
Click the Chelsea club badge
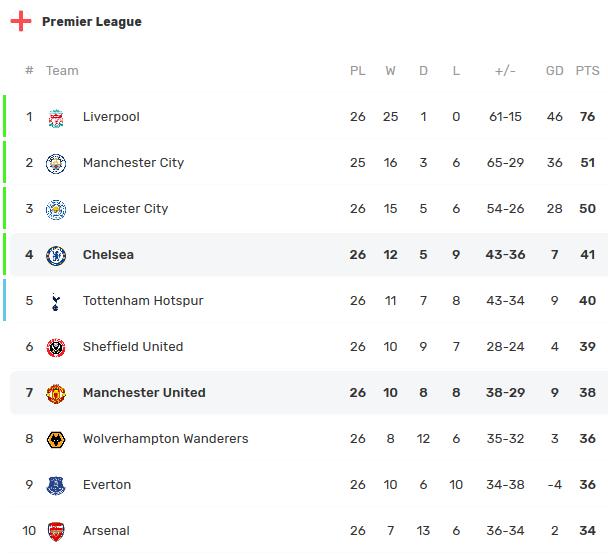56,256
